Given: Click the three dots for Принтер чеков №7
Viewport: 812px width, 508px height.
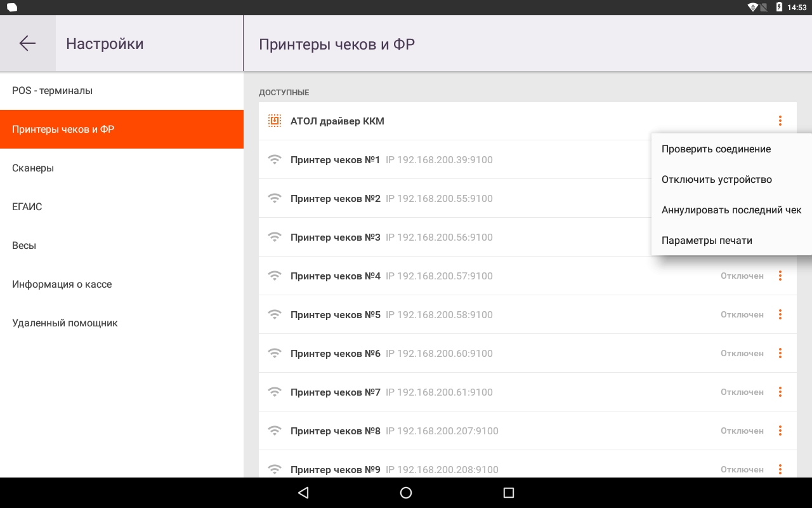Looking at the screenshot, I should 780,392.
